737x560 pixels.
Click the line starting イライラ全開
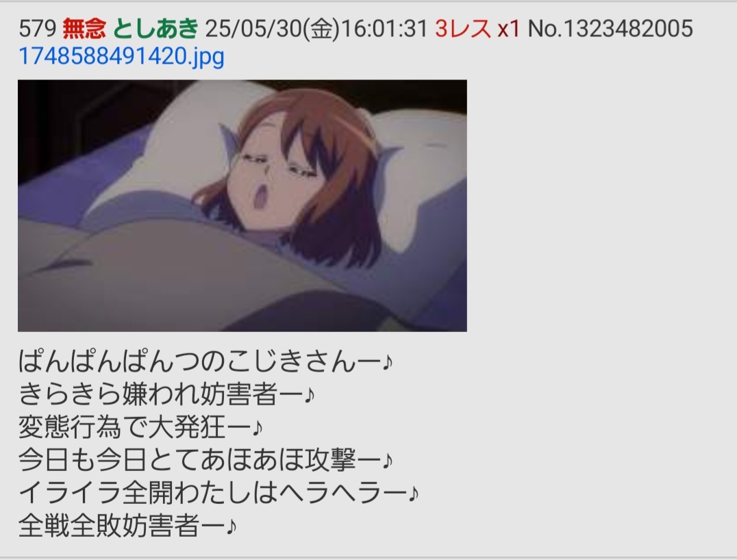click(x=218, y=494)
